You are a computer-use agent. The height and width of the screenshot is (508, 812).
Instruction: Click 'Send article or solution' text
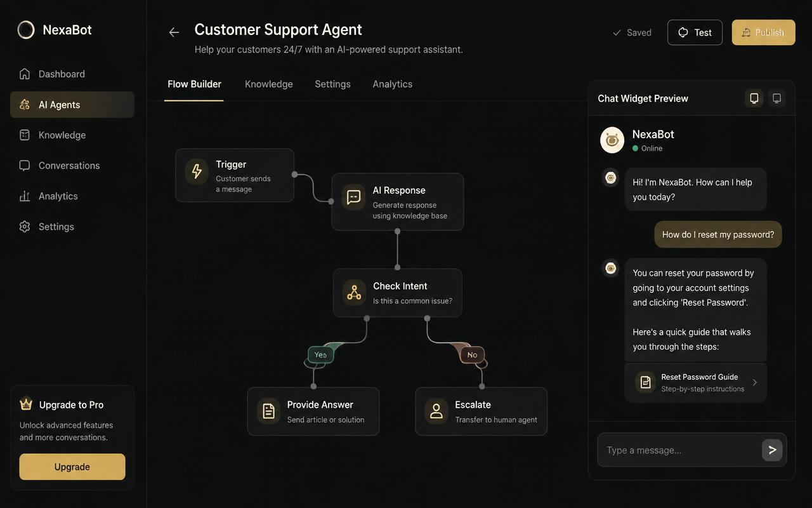point(325,420)
